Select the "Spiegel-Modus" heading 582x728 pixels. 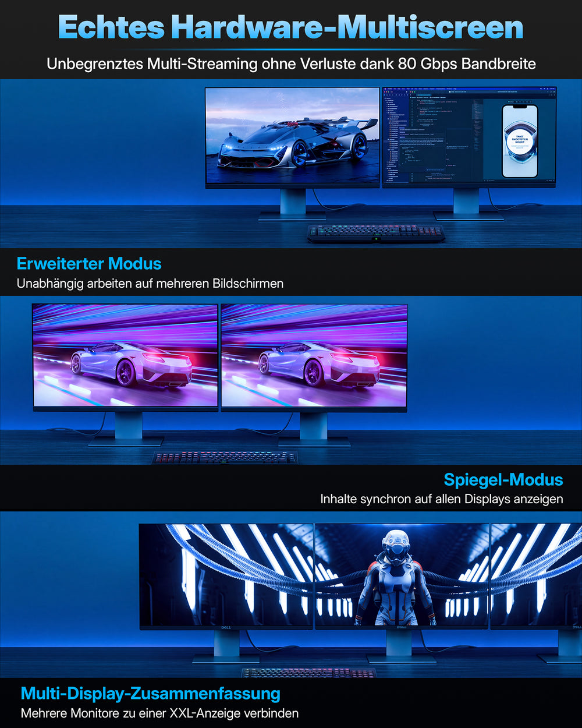click(x=503, y=480)
